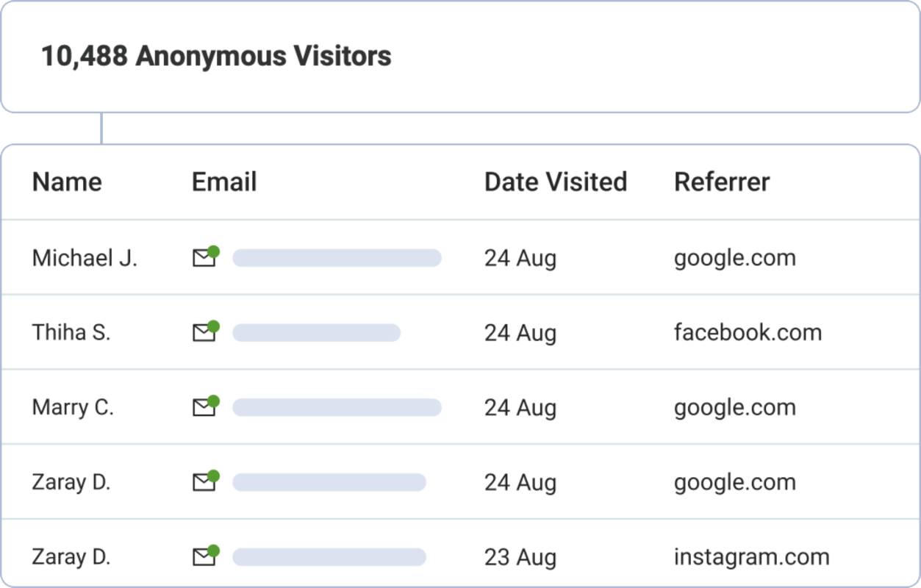Click the facebook.com referrer link

point(748,332)
